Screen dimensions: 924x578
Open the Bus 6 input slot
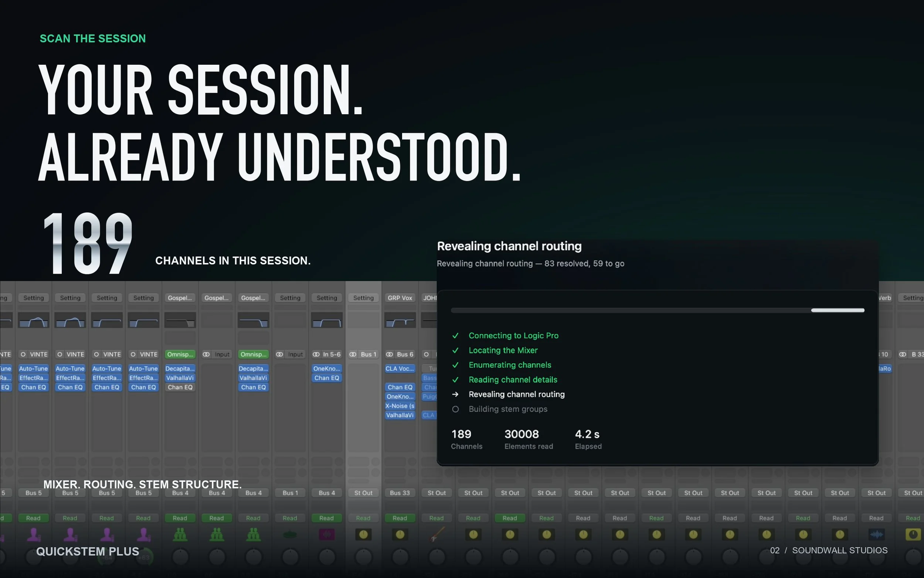point(405,354)
